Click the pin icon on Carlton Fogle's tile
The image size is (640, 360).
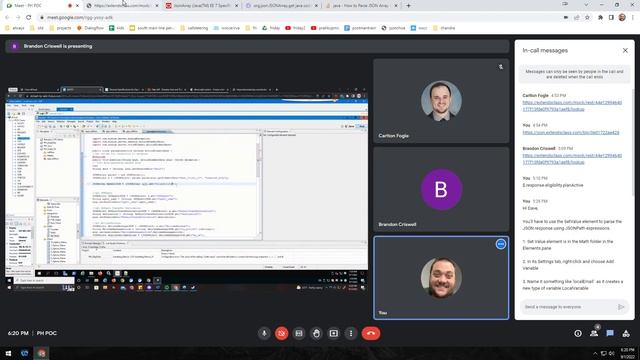501,67
